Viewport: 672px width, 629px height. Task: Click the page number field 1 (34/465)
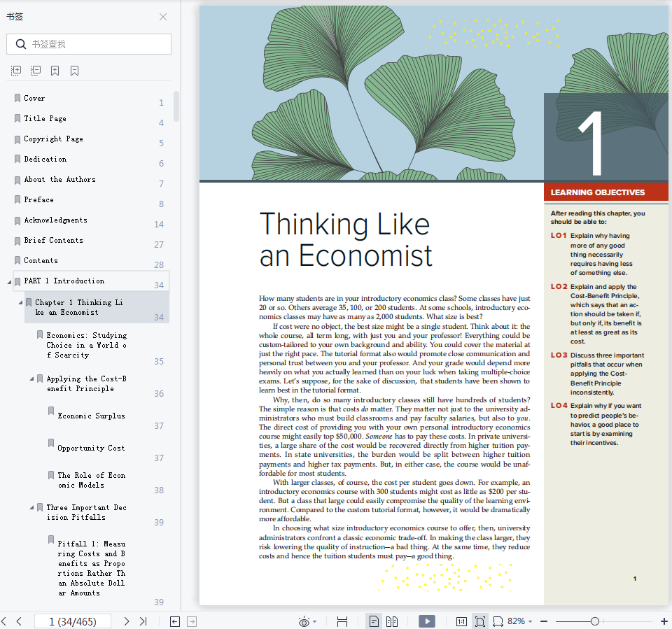click(72, 621)
